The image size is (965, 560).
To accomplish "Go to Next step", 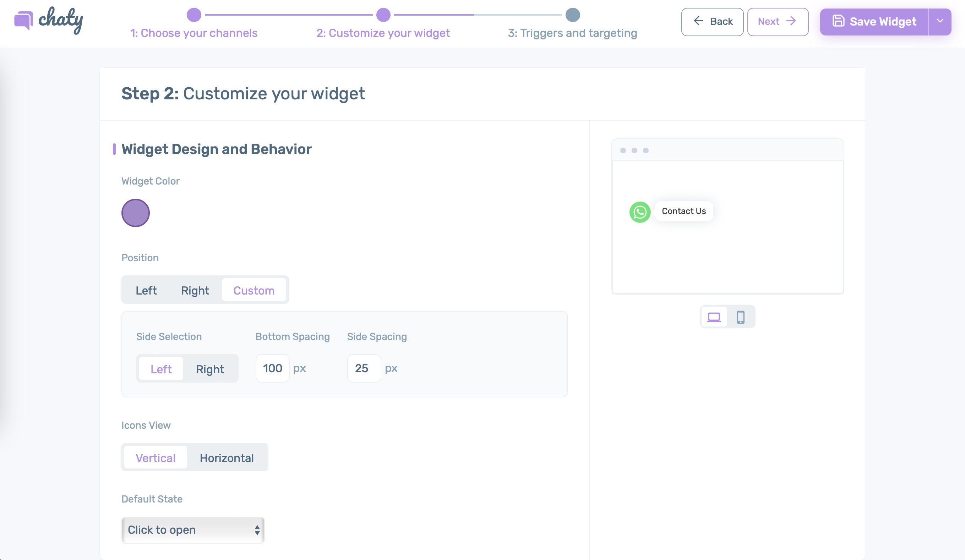I will (x=778, y=21).
